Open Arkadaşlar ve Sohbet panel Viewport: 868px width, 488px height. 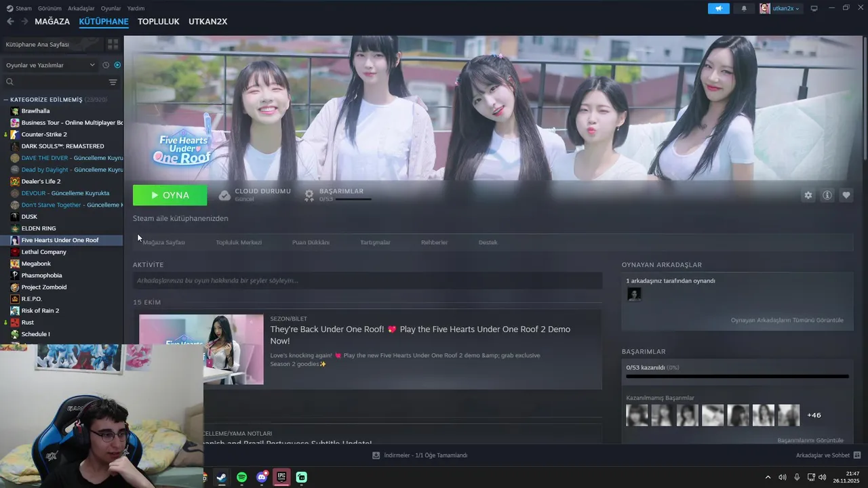[x=828, y=455]
